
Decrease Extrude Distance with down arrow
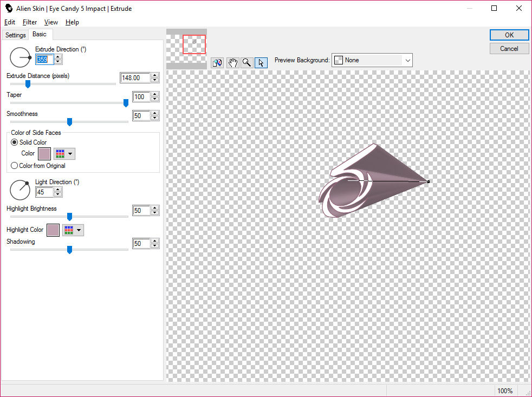pos(155,80)
